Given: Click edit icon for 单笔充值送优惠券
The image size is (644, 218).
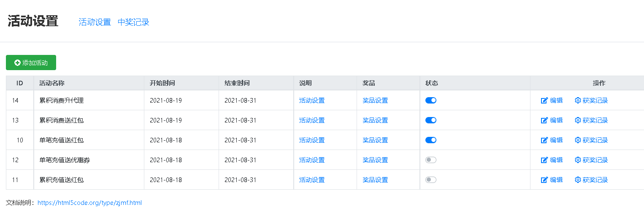Looking at the screenshot, I should click(544, 160).
